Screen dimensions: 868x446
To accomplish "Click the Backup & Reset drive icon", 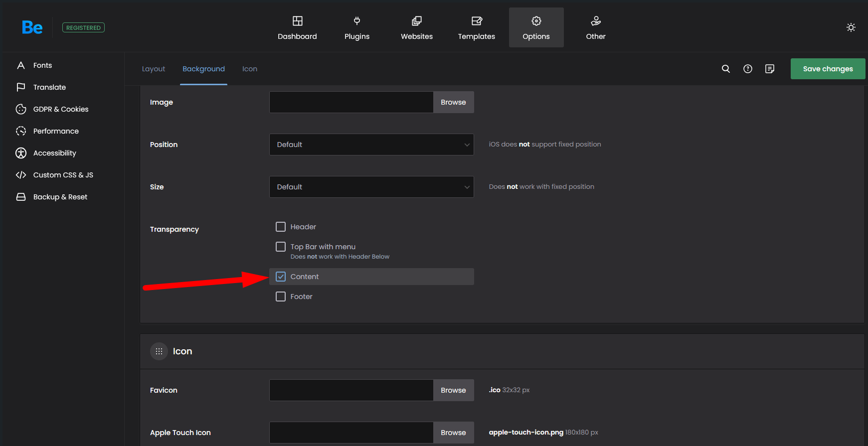I will click(21, 197).
